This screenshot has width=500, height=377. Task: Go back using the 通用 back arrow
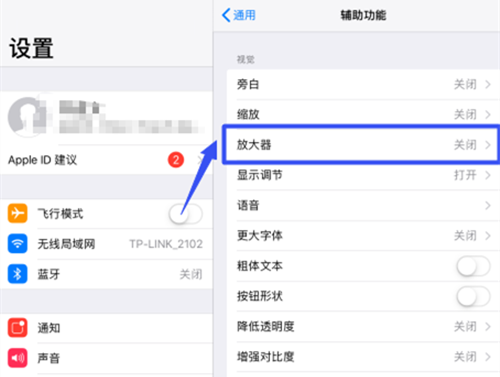tap(239, 15)
